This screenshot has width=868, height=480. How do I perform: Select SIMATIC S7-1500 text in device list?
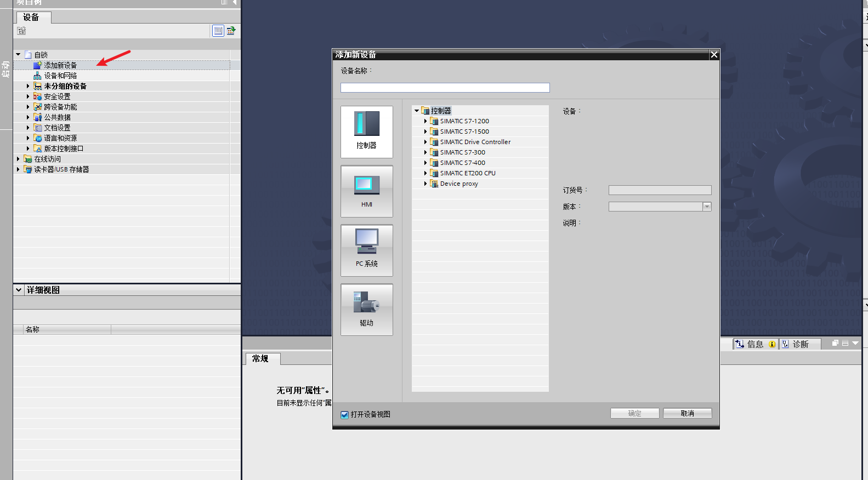pos(464,132)
